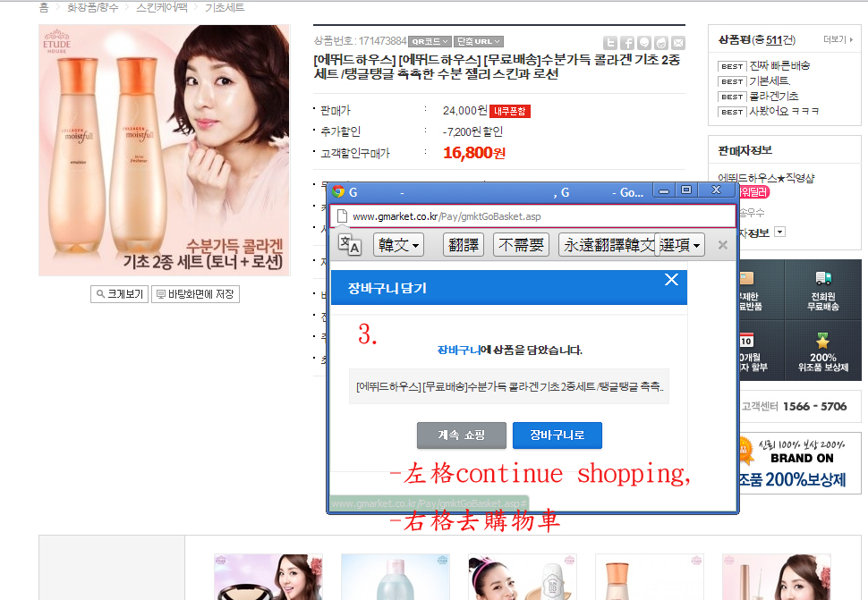
Task: Open the 단축 URL dropdown
Action: click(x=479, y=41)
